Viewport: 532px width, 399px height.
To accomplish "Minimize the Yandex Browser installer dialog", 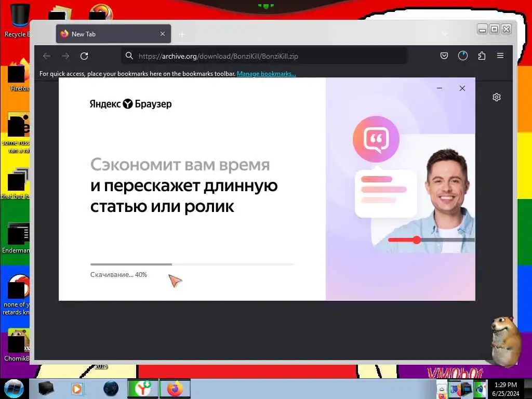I will (x=440, y=88).
